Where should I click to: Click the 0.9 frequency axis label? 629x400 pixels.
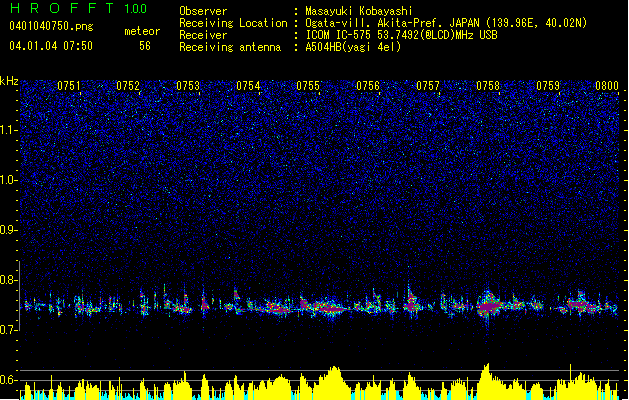coord(9,230)
